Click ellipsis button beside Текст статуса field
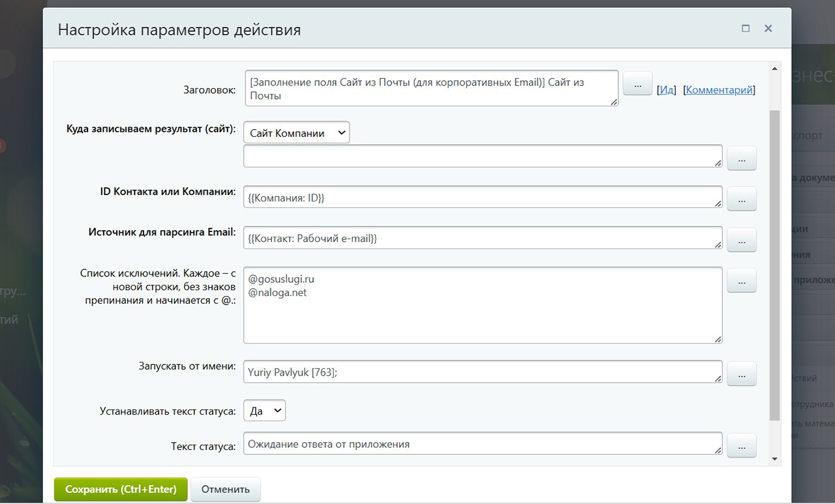This screenshot has height=504, width=835. 741,445
